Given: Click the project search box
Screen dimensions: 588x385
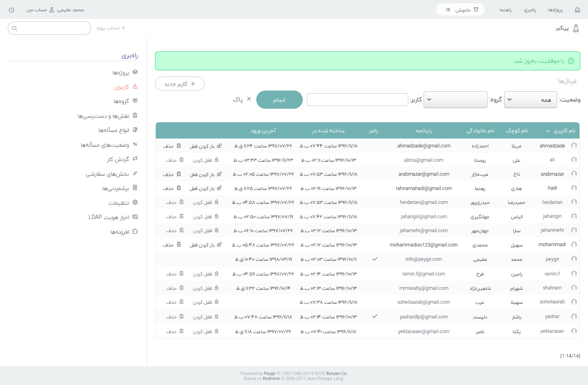Looking at the screenshot, I should [49, 28].
